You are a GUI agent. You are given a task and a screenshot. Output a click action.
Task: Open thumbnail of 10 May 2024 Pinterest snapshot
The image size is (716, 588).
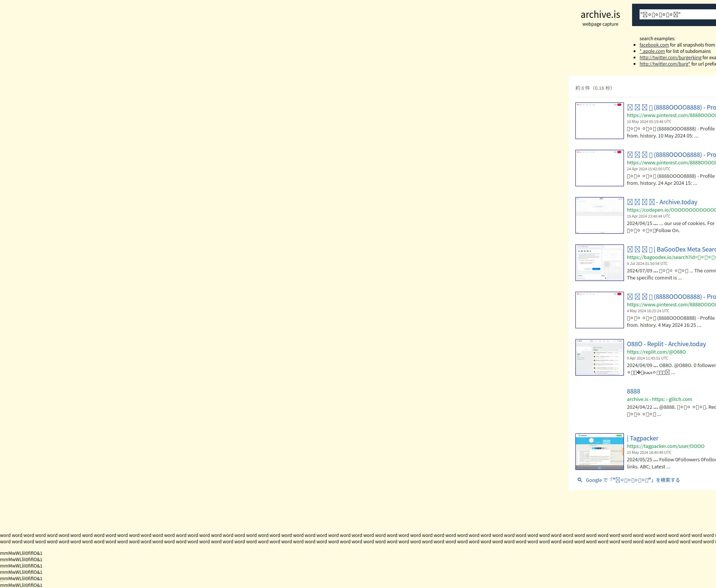599,121
